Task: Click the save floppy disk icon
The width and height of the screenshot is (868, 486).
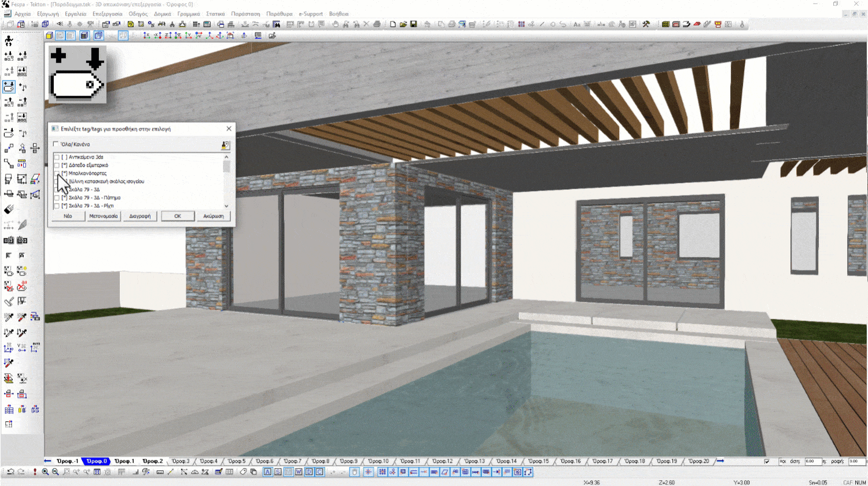Action: click(413, 24)
